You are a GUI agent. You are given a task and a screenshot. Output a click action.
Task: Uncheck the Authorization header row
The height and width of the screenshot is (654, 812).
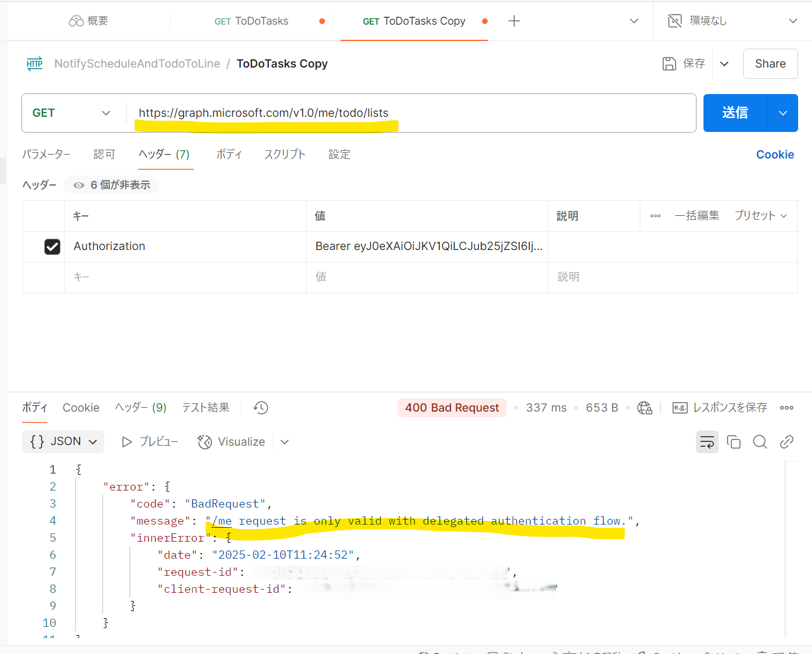52,246
